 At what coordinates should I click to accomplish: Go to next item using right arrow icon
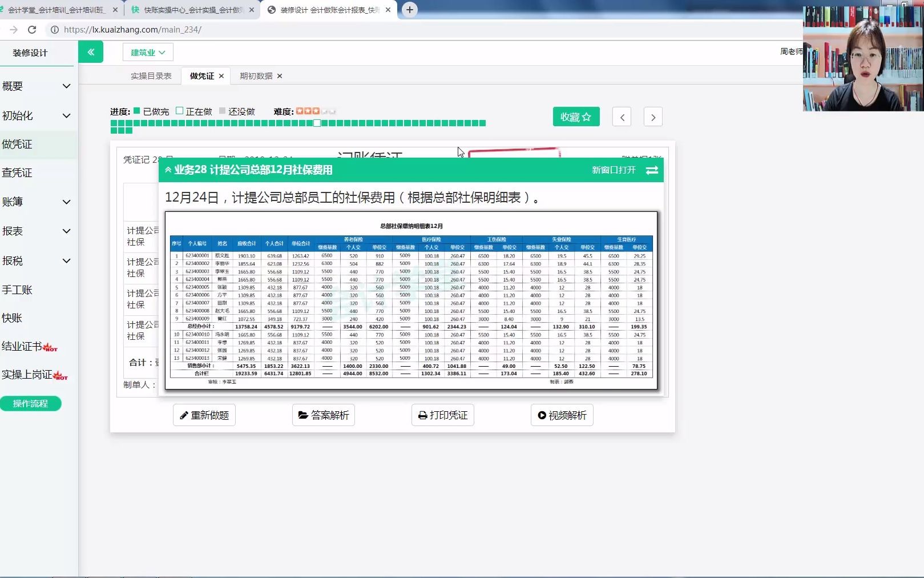[x=653, y=117]
